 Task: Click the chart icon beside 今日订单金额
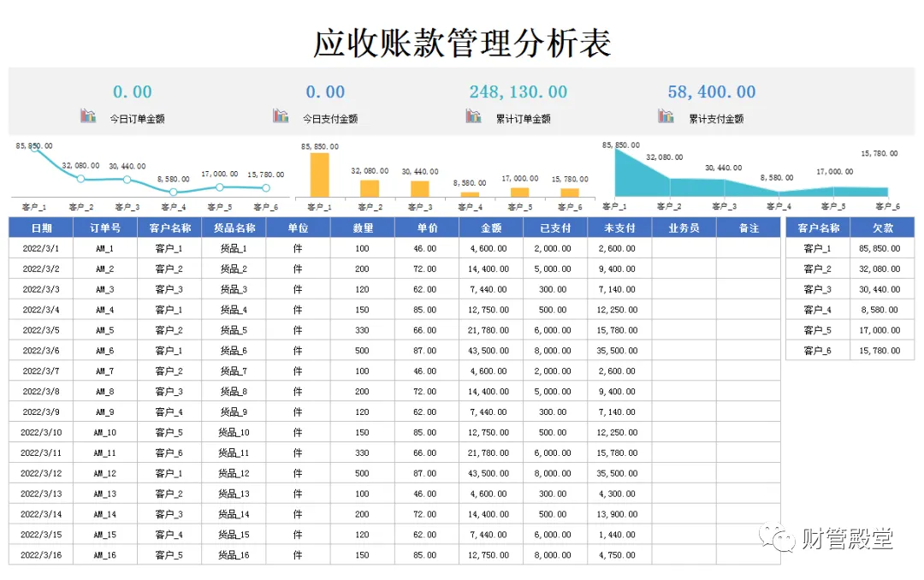click(x=88, y=115)
